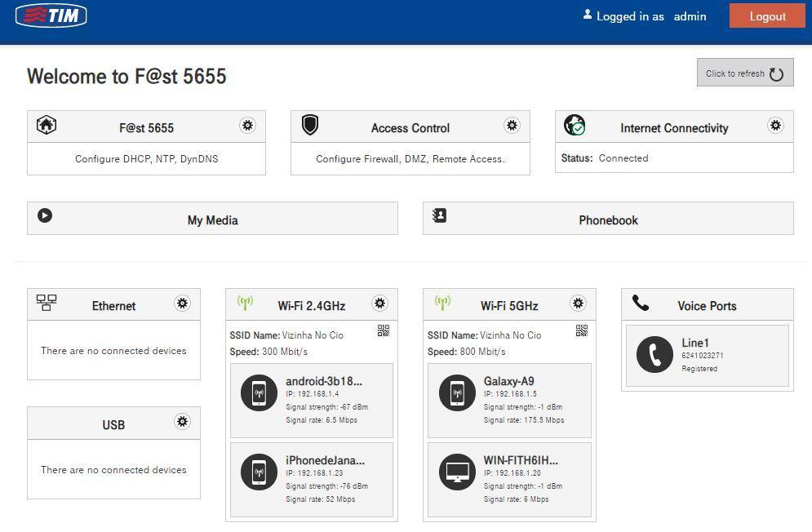The width and height of the screenshot is (812, 532).
Task: Click the Access Control shield icon
Action: [310, 125]
